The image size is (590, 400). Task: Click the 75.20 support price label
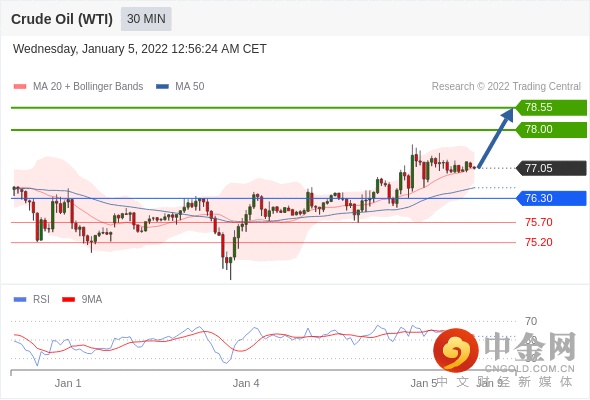click(x=539, y=242)
